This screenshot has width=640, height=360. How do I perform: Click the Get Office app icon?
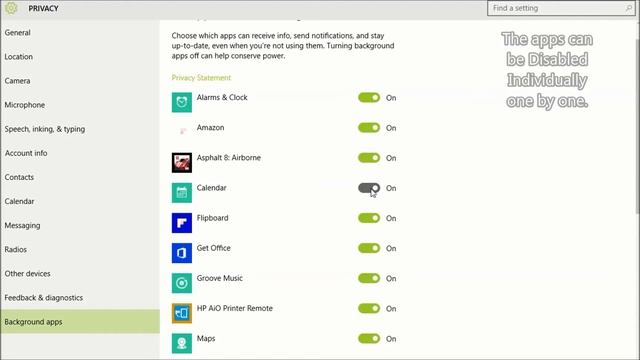pos(182,253)
